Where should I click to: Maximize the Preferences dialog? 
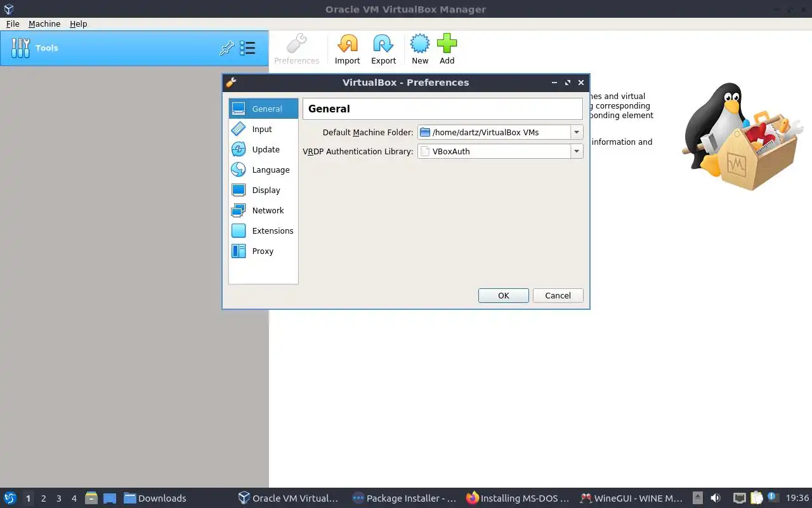(568, 83)
